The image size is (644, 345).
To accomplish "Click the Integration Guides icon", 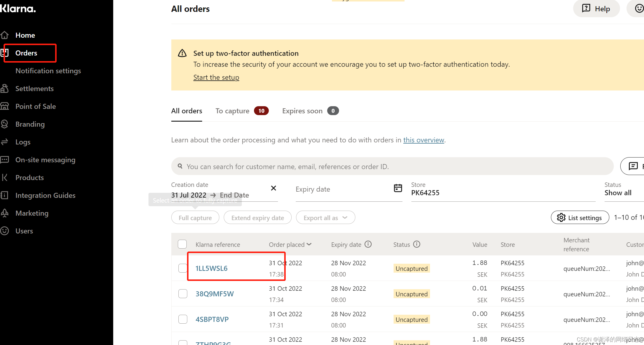I will point(4,195).
